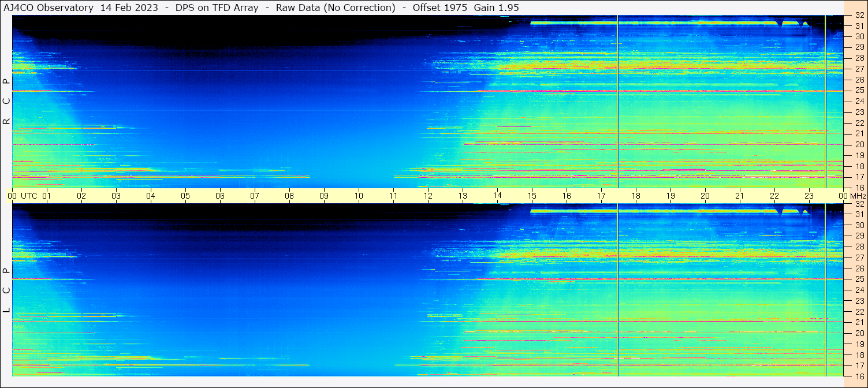The image size is (868, 388).
Task: Click hour '20' on the UTC time axis
Action: pyautogui.click(x=705, y=196)
